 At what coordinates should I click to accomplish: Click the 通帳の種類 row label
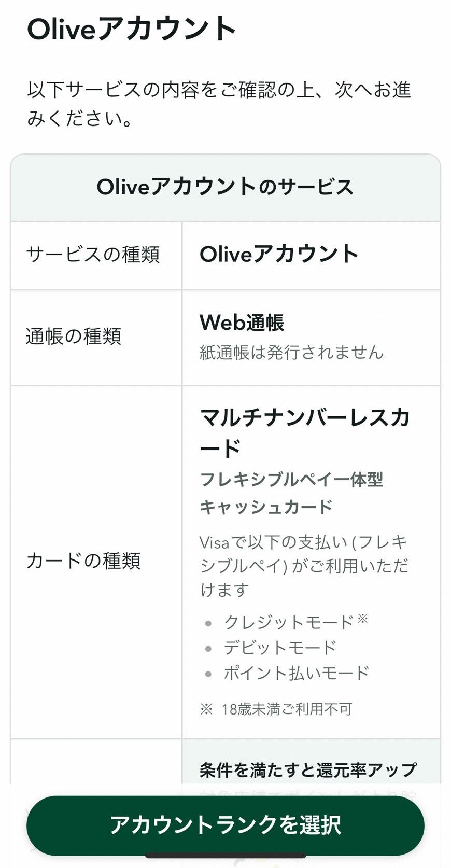click(73, 334)
